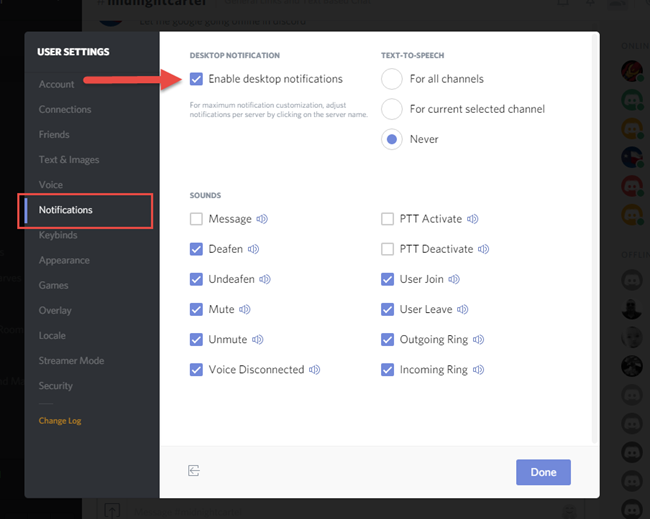Click the upload icon in message bar

tap(112, 511)
